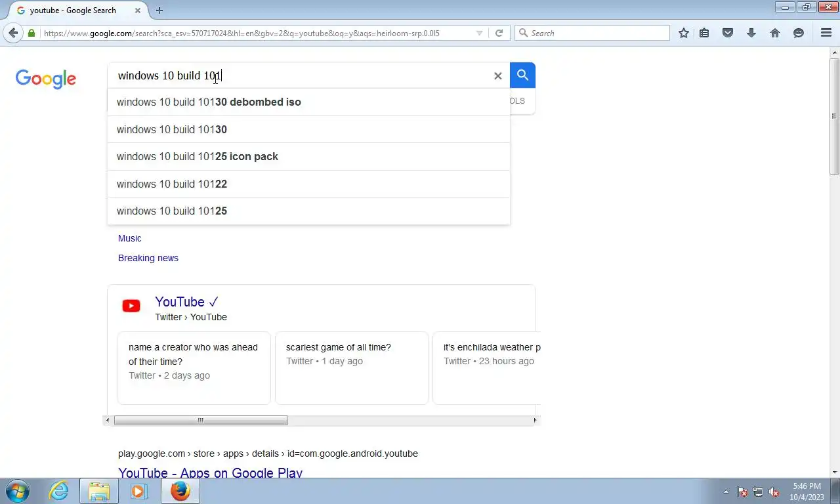
Task: Open the Windows Start orb
Action: point(18,491)
